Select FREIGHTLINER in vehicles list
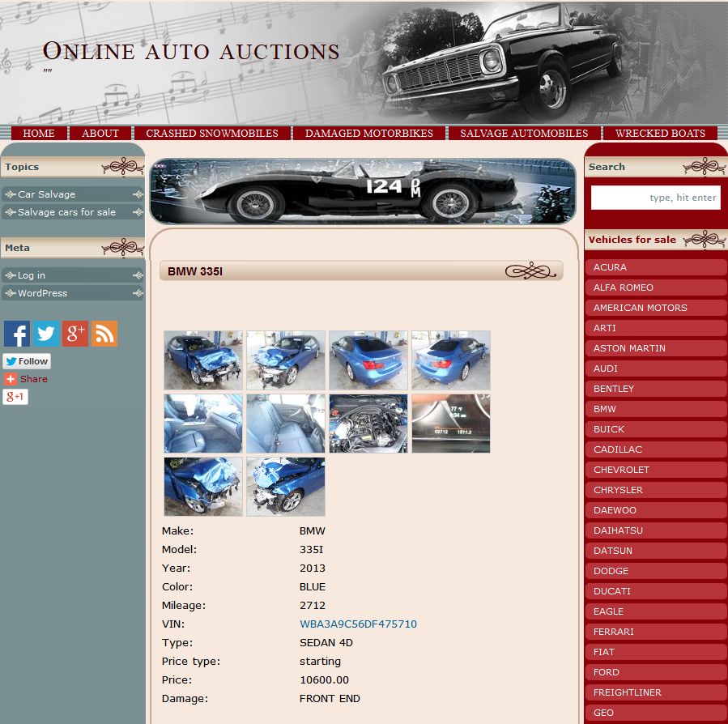This screenshot has width=728, height=724. click(656, 692)
